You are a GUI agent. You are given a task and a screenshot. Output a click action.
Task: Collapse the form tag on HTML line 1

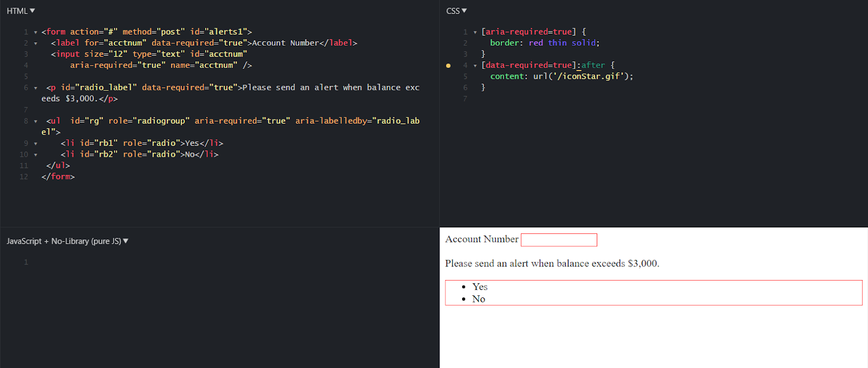(x=36, y=33)
